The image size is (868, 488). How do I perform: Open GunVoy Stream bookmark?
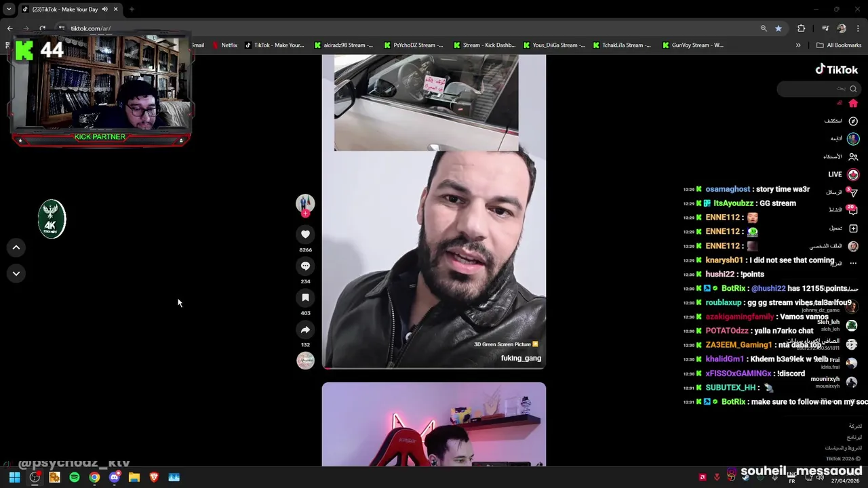click(x=692, y=45)
